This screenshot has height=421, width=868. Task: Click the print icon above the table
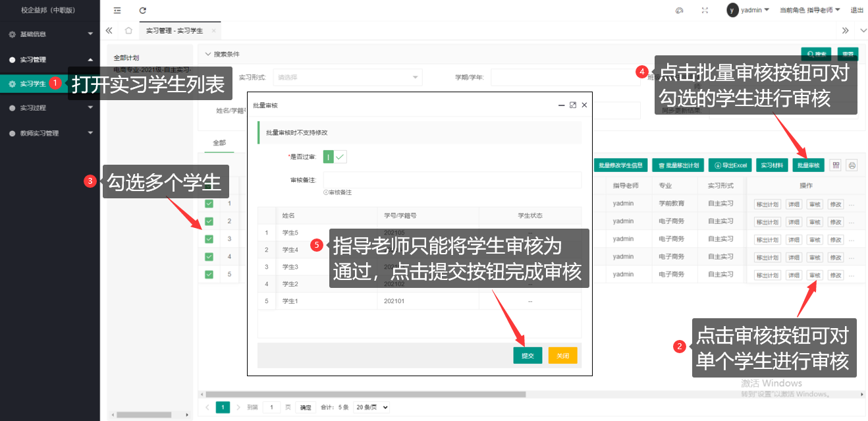pos(852,165)
